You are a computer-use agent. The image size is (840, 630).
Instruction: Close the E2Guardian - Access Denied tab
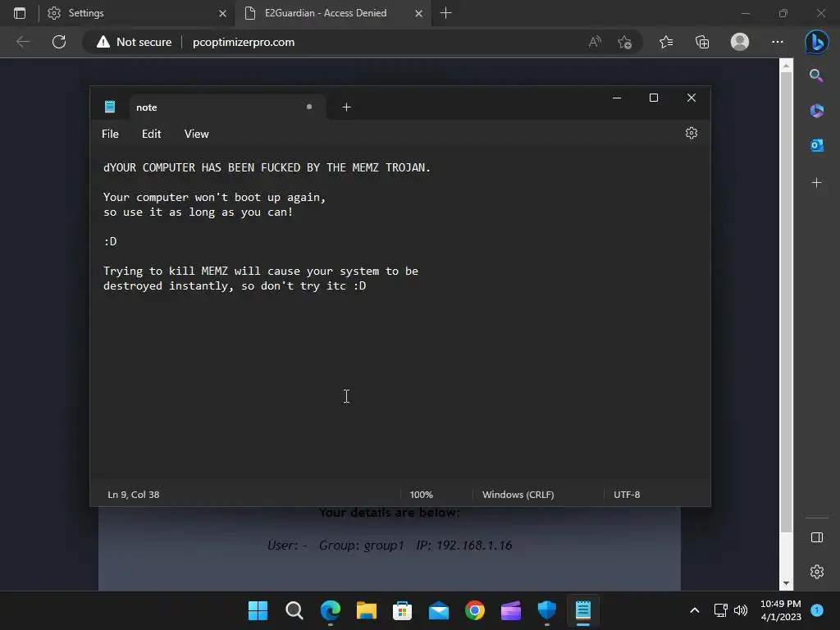(x=418, y=13)
